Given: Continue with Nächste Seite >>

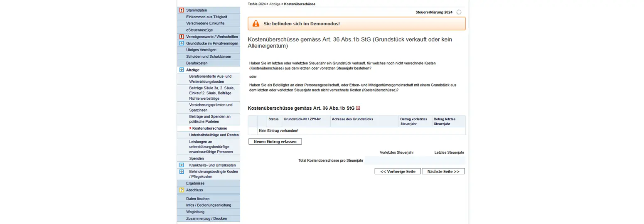Looking at the screenshot, I should pos(443,171).
